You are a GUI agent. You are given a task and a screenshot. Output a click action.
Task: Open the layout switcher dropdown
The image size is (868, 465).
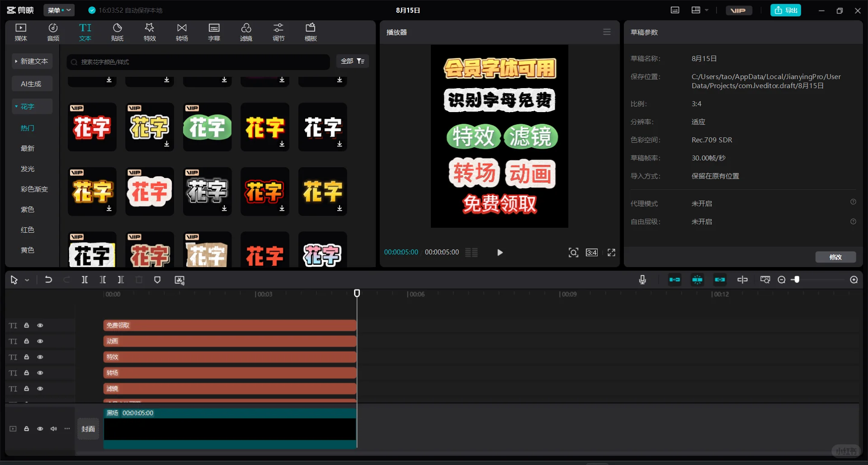[699, 10]
